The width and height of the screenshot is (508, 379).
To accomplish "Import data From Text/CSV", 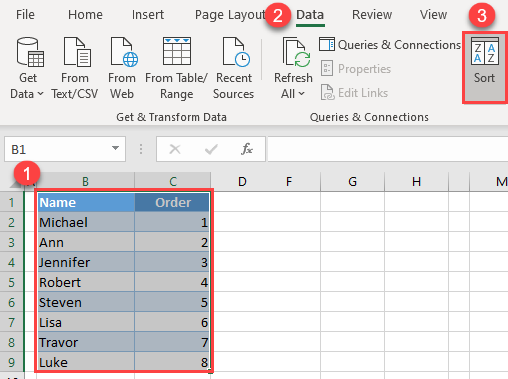I will (x=75, y=68).
